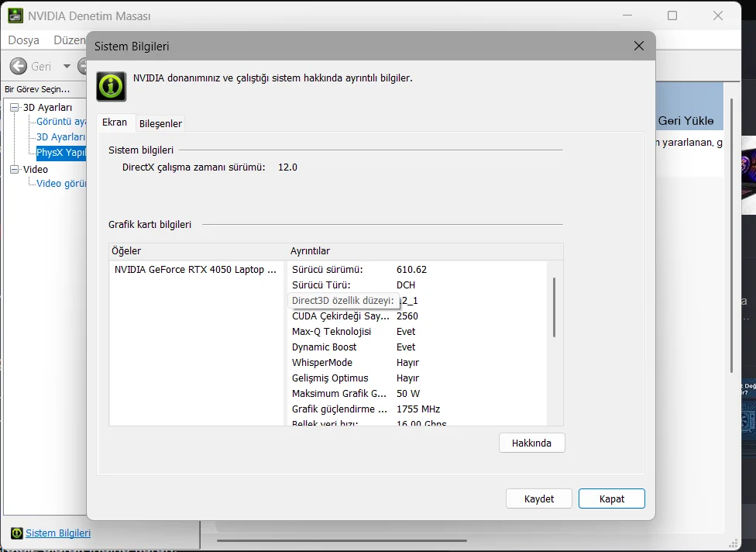Click the green Geri back arrow icon
Screen dimensions: 756x552
coord(19,66)
